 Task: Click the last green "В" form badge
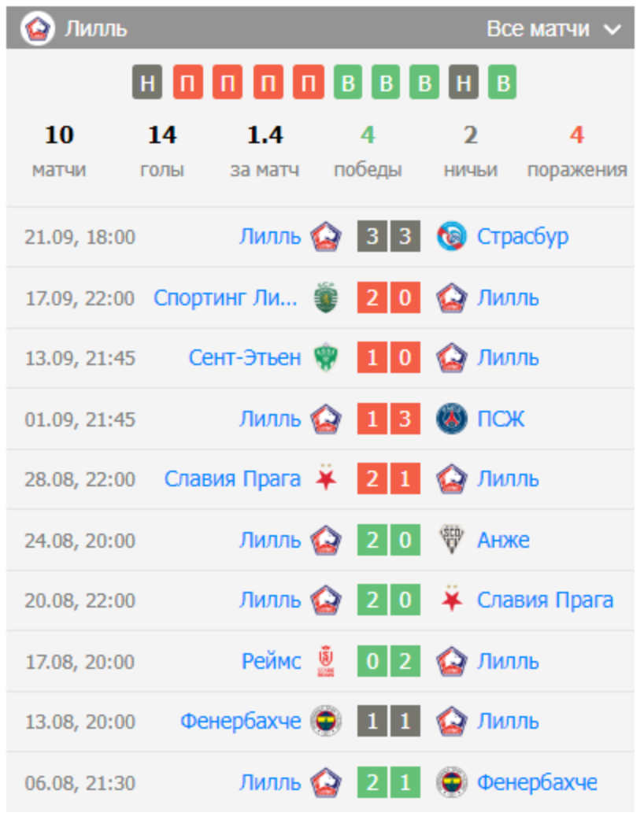coord(502,83)
